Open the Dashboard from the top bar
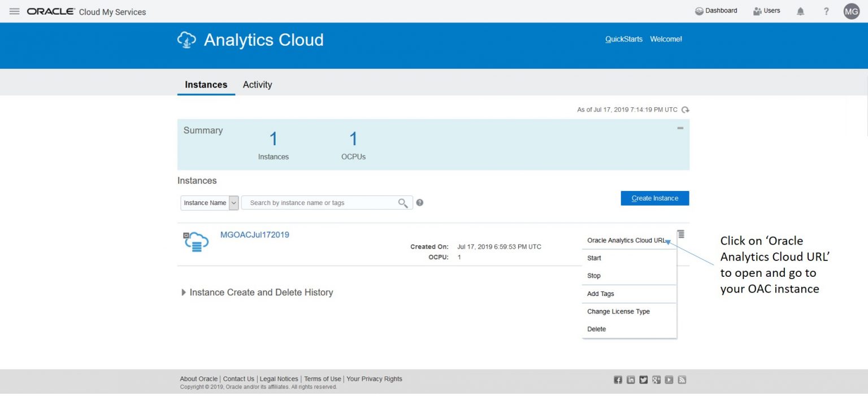Viewport: 868px width, 396px height. click(x=715, y=10)
